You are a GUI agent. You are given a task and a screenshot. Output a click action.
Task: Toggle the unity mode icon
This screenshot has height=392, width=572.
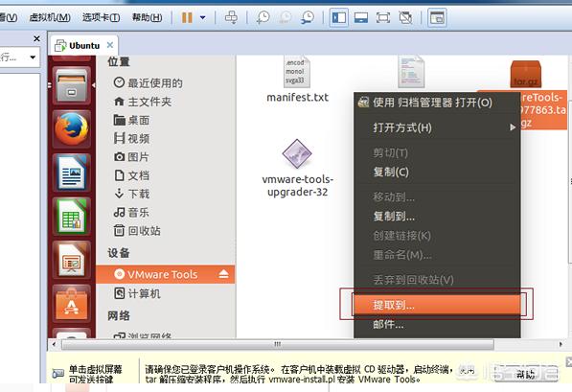click(405, 17)
